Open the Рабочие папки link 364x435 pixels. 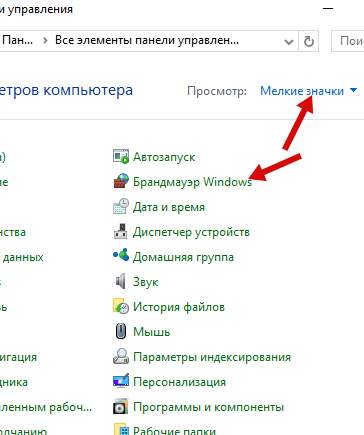click(174, 430)
